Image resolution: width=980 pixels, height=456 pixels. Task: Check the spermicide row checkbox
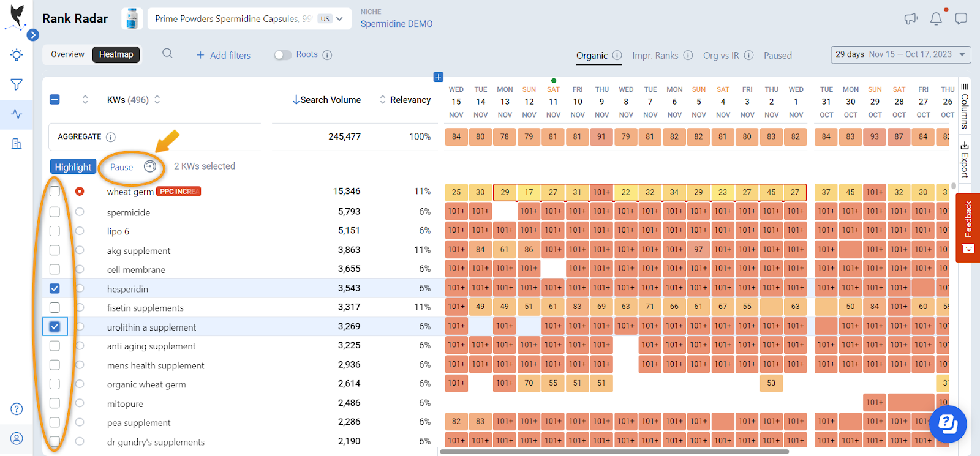(55, 212)
